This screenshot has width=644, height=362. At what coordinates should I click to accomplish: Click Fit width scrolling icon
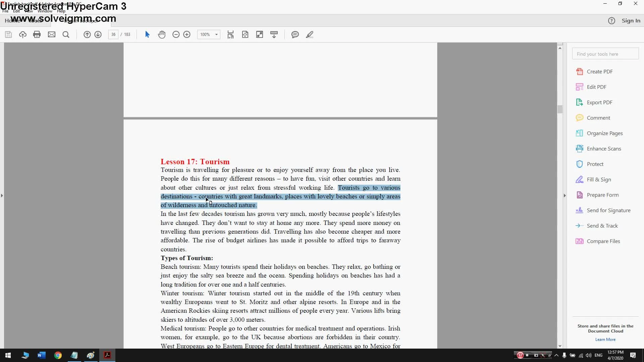pyautogui.click(x=231, y=35)
